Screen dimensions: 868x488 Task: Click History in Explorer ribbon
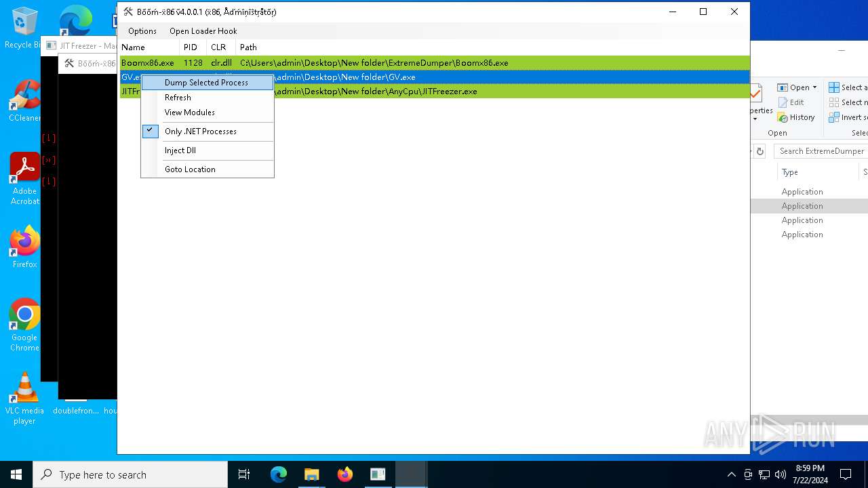(797, 117)
